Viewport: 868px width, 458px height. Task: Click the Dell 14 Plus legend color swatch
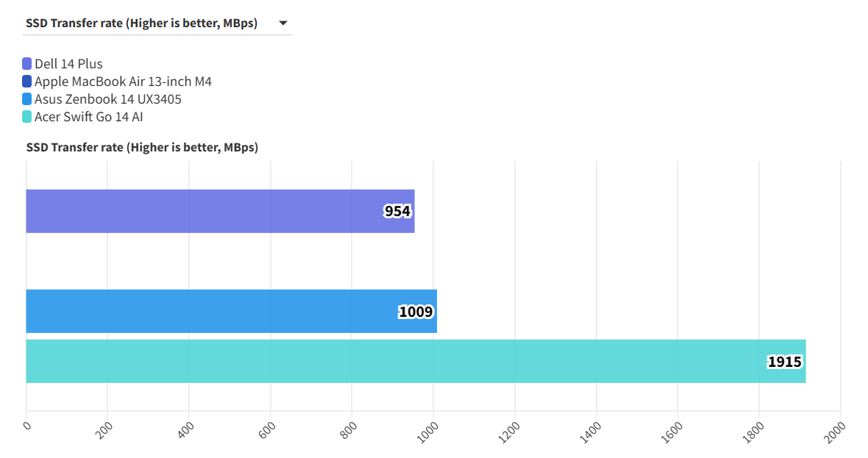click(x=27, y=64)
